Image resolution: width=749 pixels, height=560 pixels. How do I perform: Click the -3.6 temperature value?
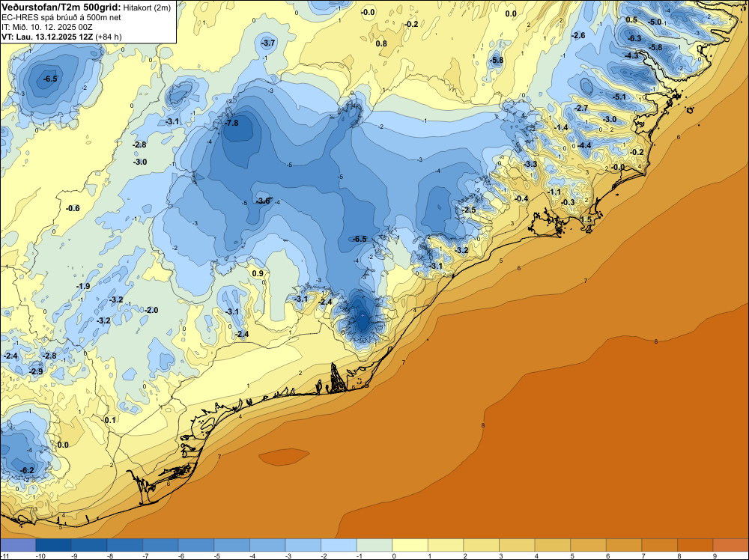[263, 201]
